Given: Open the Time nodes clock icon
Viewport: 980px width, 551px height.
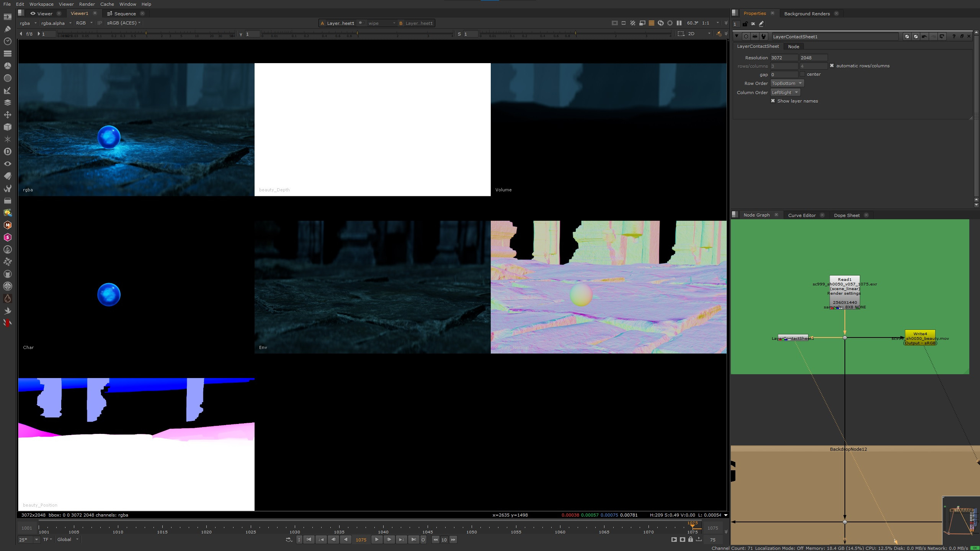Looking at the screenshot, I should tap(7, 41).
